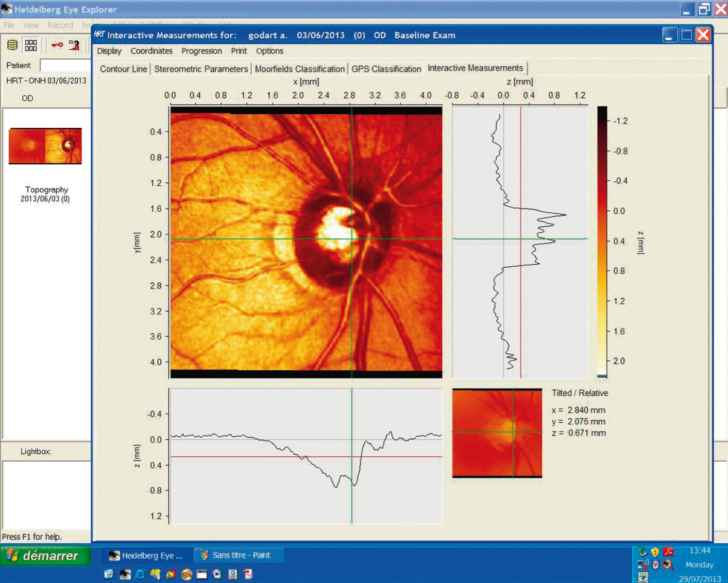
Task: Open the Print menu
Action: click(239, 51)
